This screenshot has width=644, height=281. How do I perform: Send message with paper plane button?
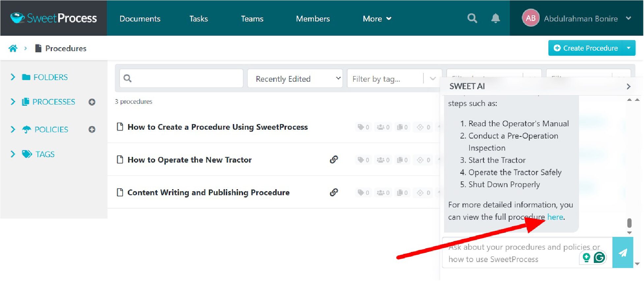tap(623, 253)
